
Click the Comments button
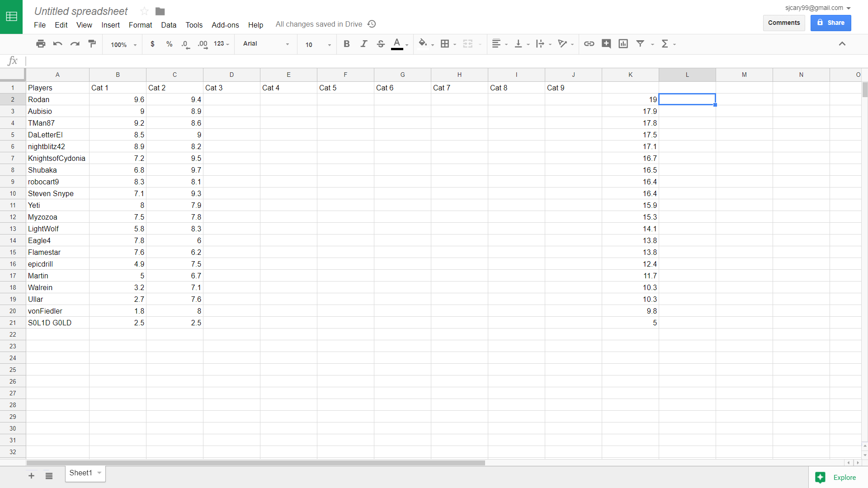coord(783,23)
